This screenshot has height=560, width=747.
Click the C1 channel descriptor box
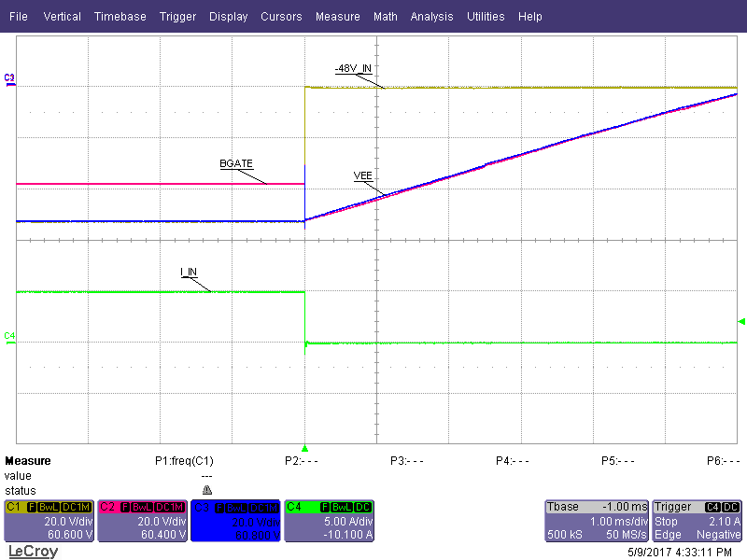pos(49,521)
